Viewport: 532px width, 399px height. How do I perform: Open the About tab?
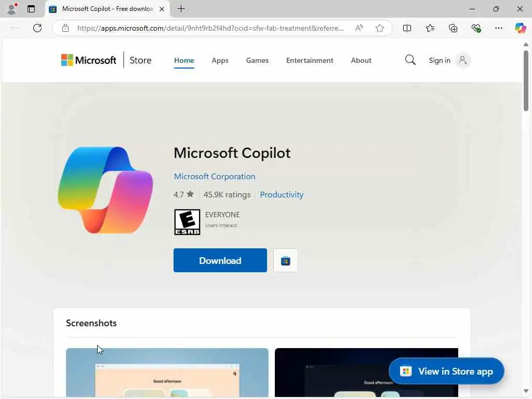(x=361, y=60)
